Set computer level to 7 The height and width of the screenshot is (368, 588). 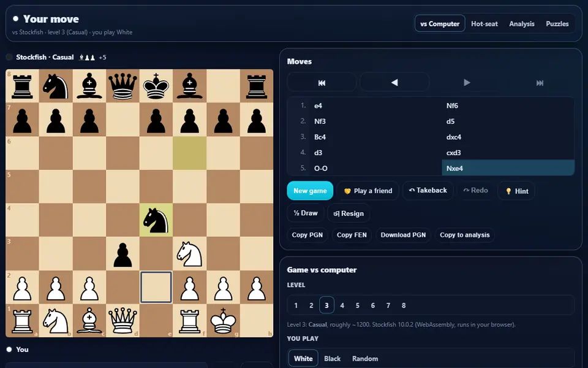[388, 305]
